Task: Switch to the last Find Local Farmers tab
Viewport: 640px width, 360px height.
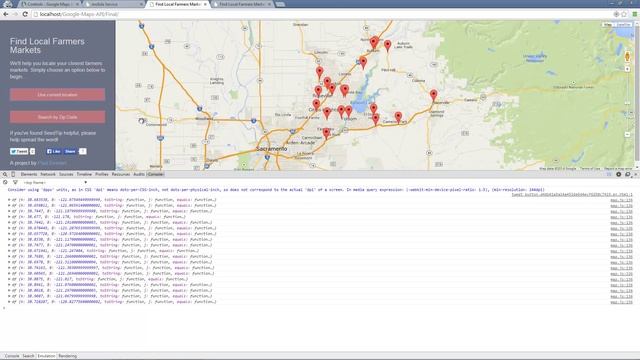Action: tap(242, 4)
